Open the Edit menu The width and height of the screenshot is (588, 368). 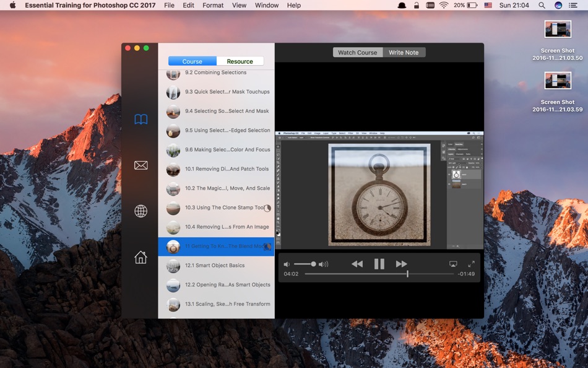[x=188, y=5]
